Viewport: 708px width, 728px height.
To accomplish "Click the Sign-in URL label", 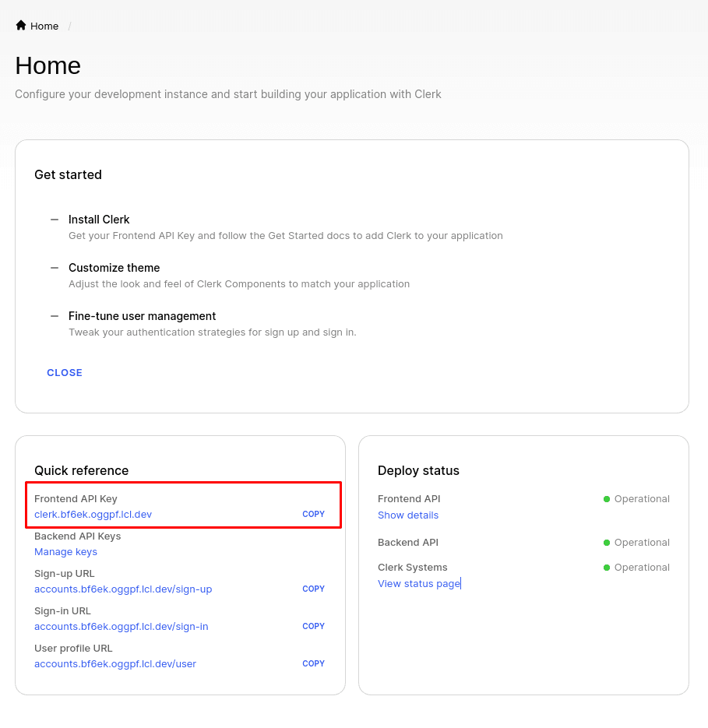I will point(63,610).
